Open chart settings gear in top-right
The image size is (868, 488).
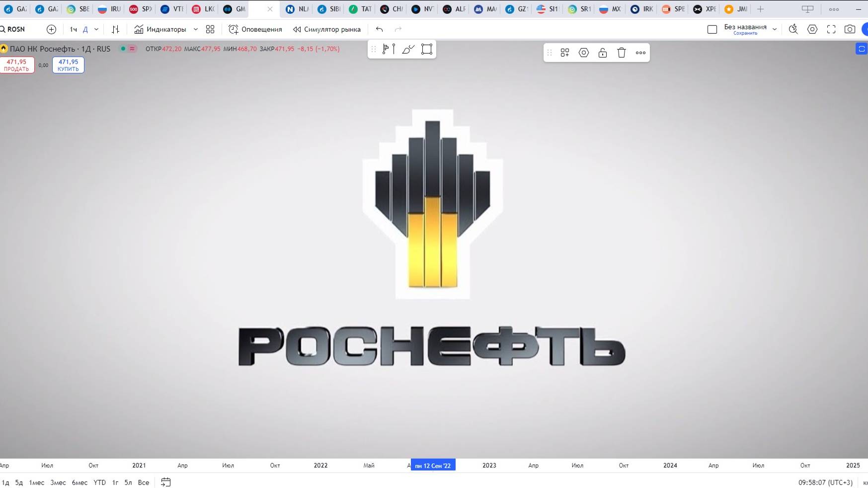click(x=813, y=29)
